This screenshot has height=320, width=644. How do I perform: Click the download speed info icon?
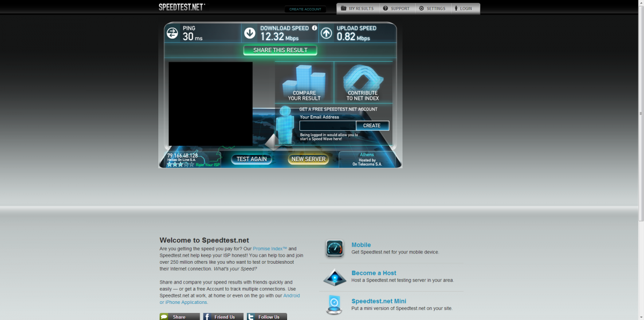[314, 28]
